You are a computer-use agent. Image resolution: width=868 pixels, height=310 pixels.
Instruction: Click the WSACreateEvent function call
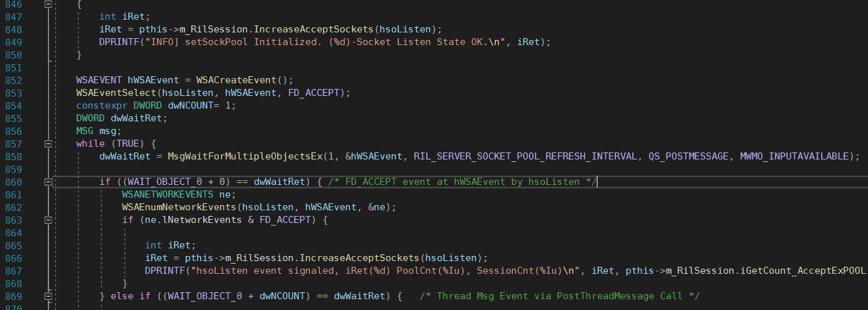237,80
